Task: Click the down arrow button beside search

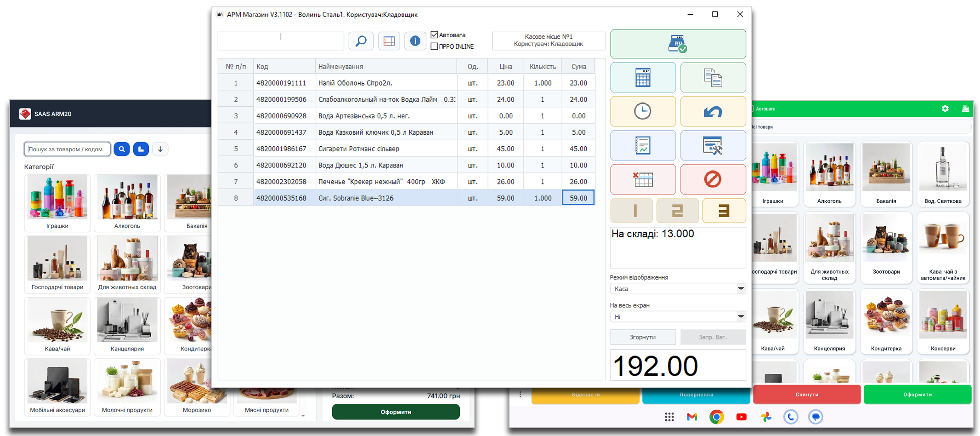Action: 160,149
